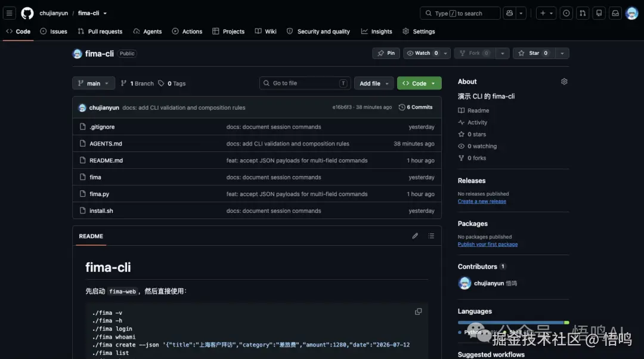Star the fima-cli repository
The height and width of the screenshot is (359, 644).
pyautogui.click(x=534, y=53)
